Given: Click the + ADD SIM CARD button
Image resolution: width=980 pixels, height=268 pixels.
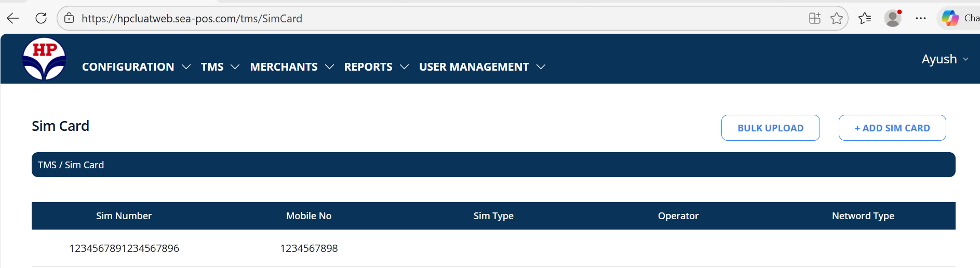Looking at the screenshot, I should pos(892,128).
